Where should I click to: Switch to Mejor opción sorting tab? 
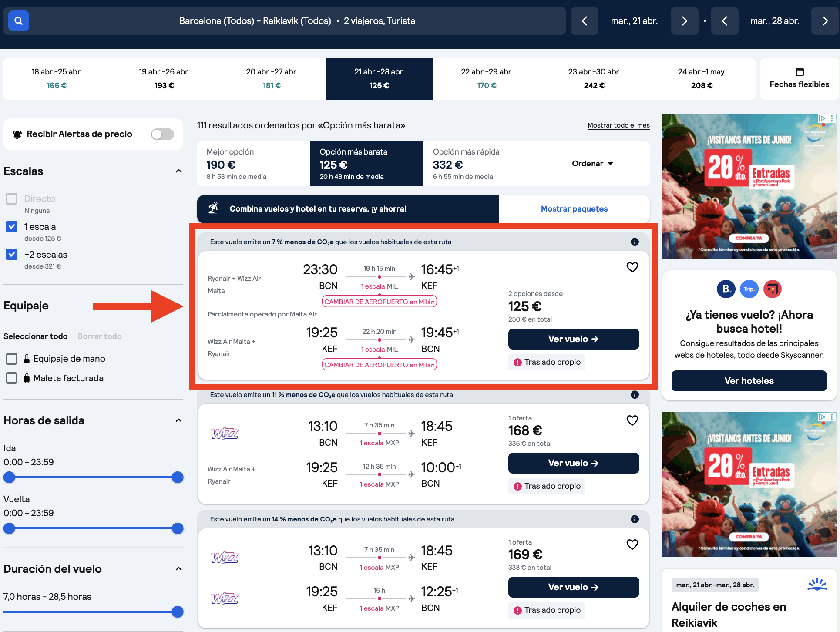coord(254,164)
